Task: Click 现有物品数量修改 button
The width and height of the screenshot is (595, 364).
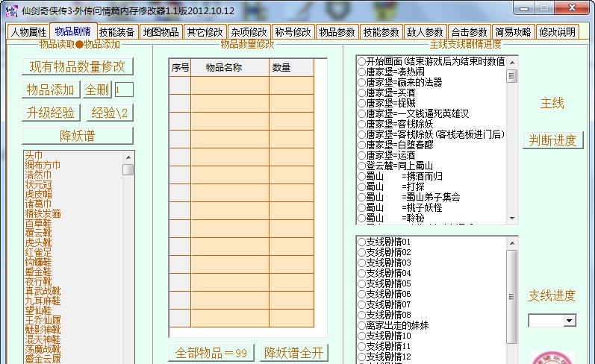Action: [78, 66]
